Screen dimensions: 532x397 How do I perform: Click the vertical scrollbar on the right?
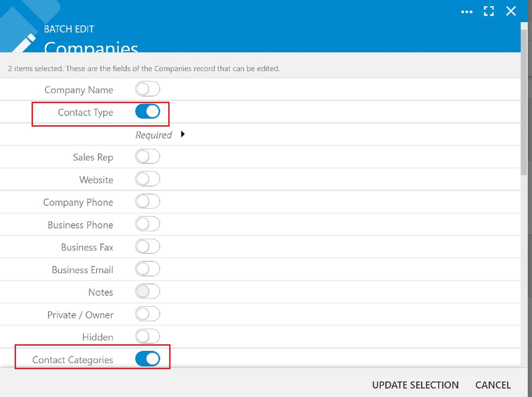[x=524, y=98]
